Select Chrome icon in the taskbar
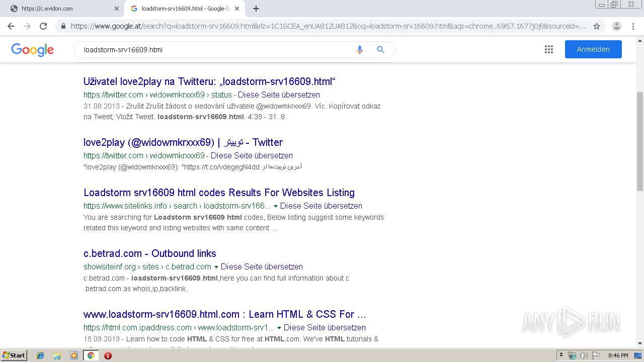 91,355
